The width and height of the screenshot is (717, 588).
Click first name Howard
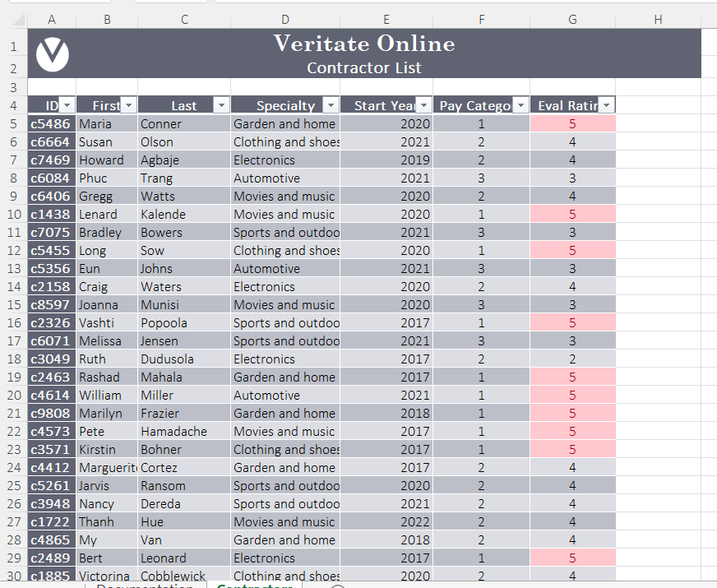[107, 160]
